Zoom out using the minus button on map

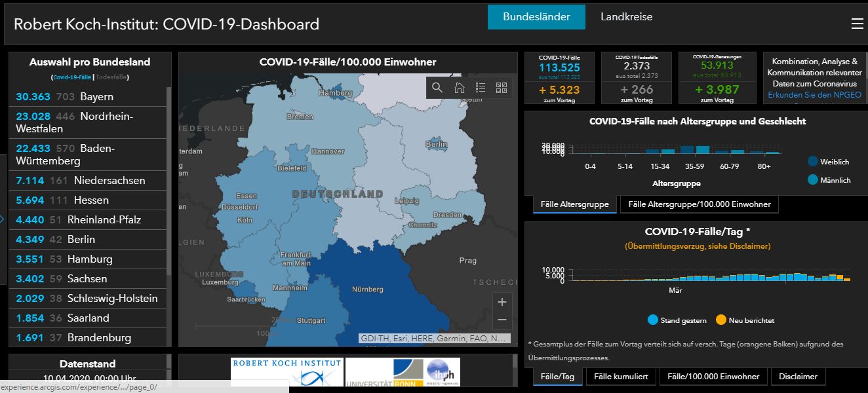tap(502, 320)
